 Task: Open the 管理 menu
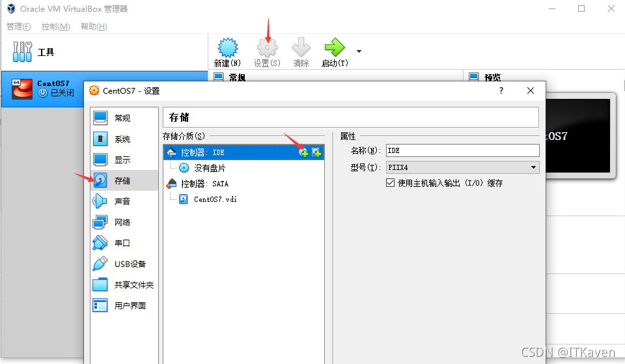tap(19, 27)
